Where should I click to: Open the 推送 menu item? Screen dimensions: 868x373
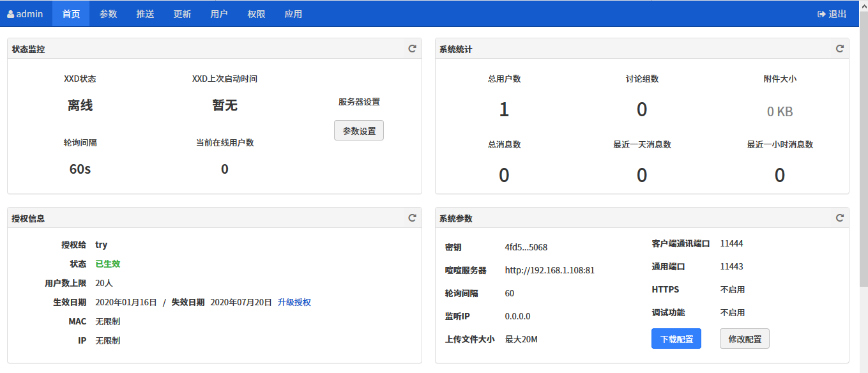pyautogui.click(x=145, y=13)
